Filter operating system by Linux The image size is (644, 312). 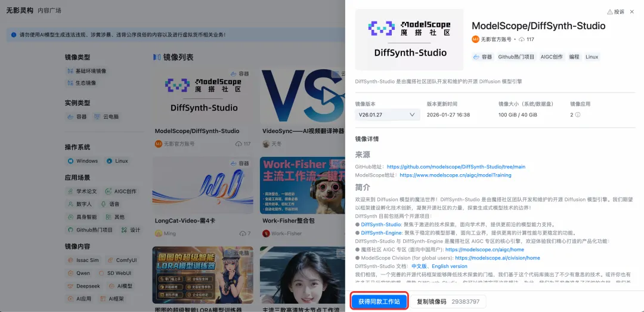[x=117, y=161]
